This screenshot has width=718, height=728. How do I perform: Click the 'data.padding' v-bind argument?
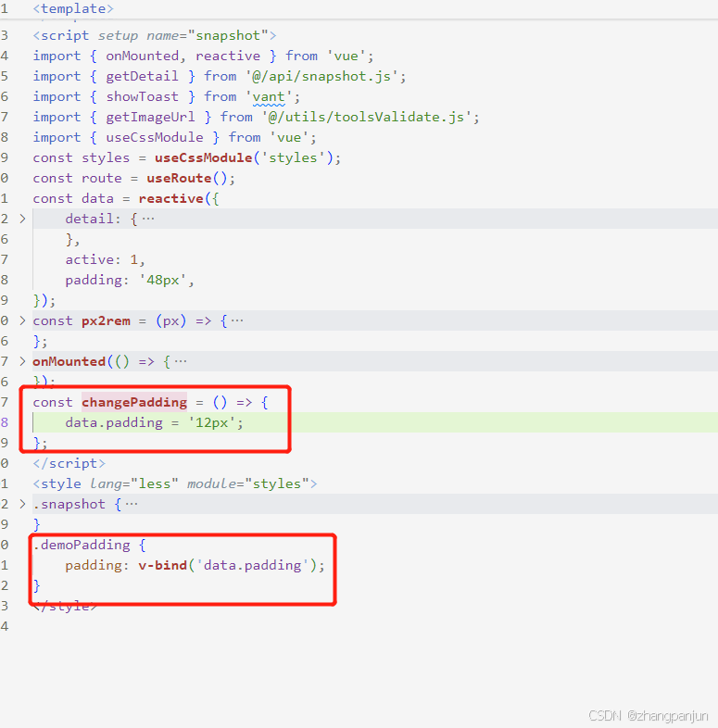[252, 566]
